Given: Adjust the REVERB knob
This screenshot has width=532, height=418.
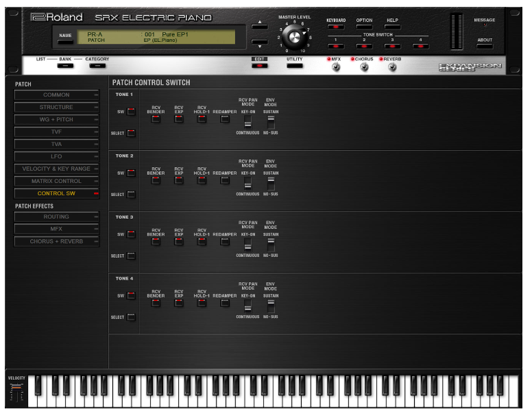Looking at the screenshot, I should point(392,67).
